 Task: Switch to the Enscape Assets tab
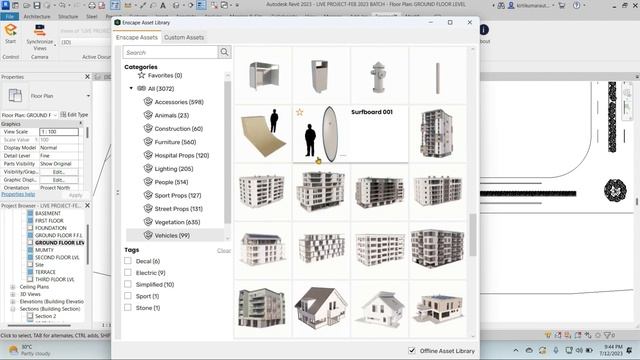pyautogui.click(x=137, y=37)
